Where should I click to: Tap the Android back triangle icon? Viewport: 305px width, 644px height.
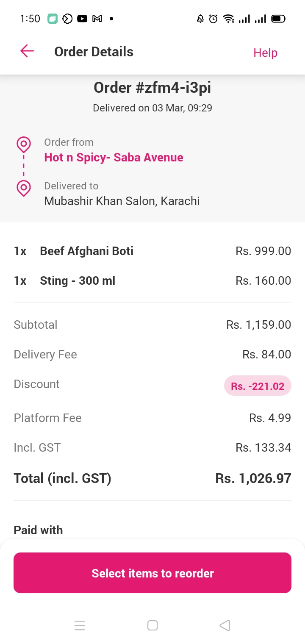point(225,625)
